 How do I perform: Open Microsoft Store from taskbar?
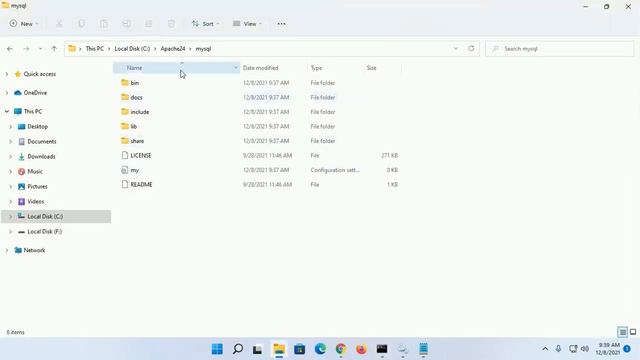[x=300, y=349]
